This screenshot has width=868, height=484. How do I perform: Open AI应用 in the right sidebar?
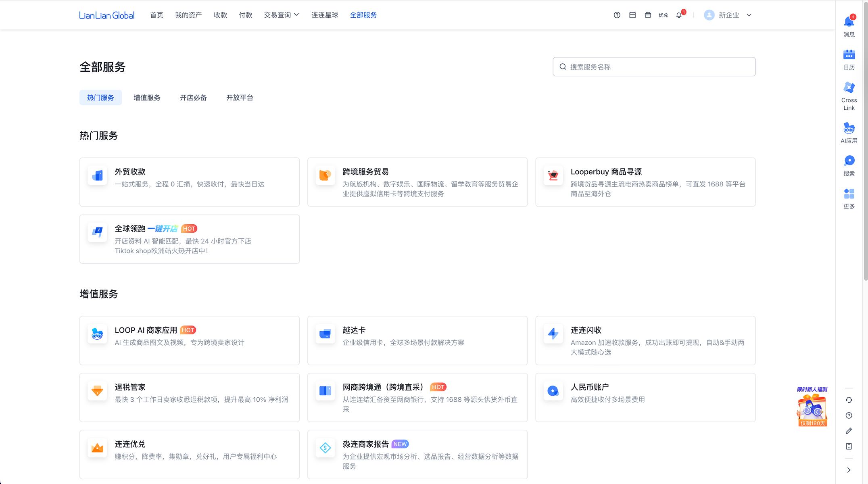coord(849,132)
